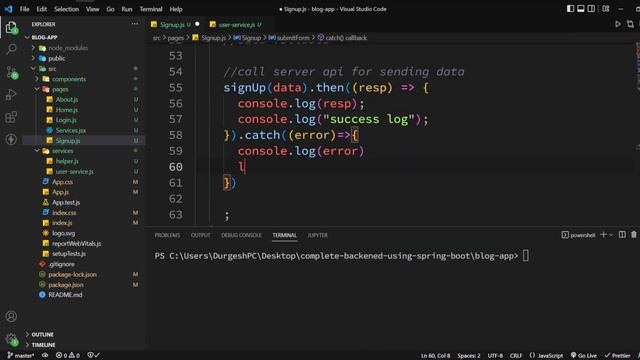This screenshot has height=360, width=640.
Task: Open Explorer more actions ellipsis
Action: (135, 24)
